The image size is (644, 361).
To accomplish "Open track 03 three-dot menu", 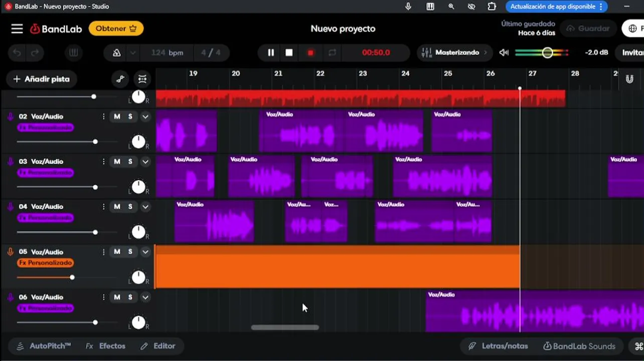I will tap(103, 161).
